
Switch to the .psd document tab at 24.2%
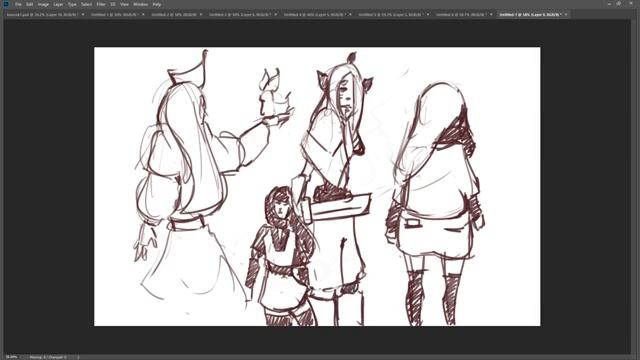[x=42, y=14]
